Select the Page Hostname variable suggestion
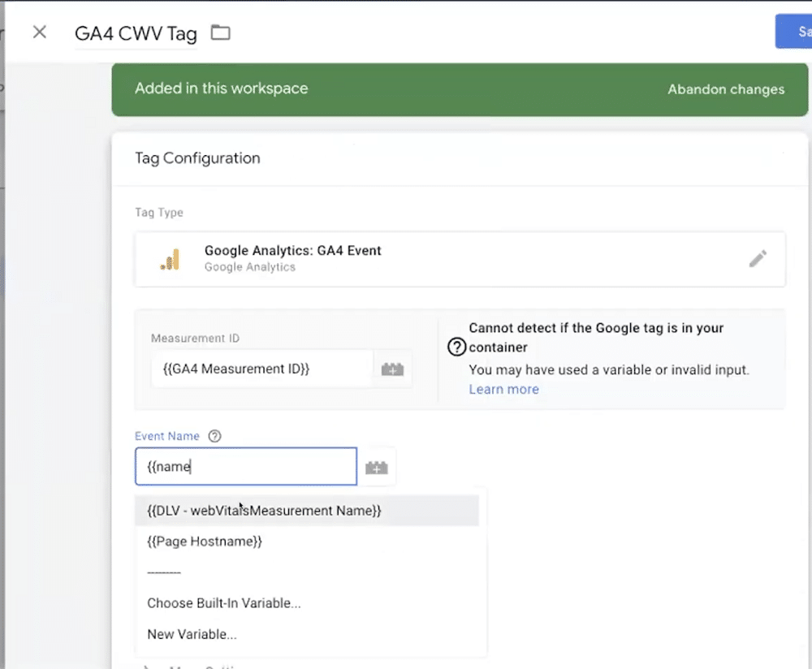Image resolution: width=812 pixels, height=669 pixels. point(205,542)
